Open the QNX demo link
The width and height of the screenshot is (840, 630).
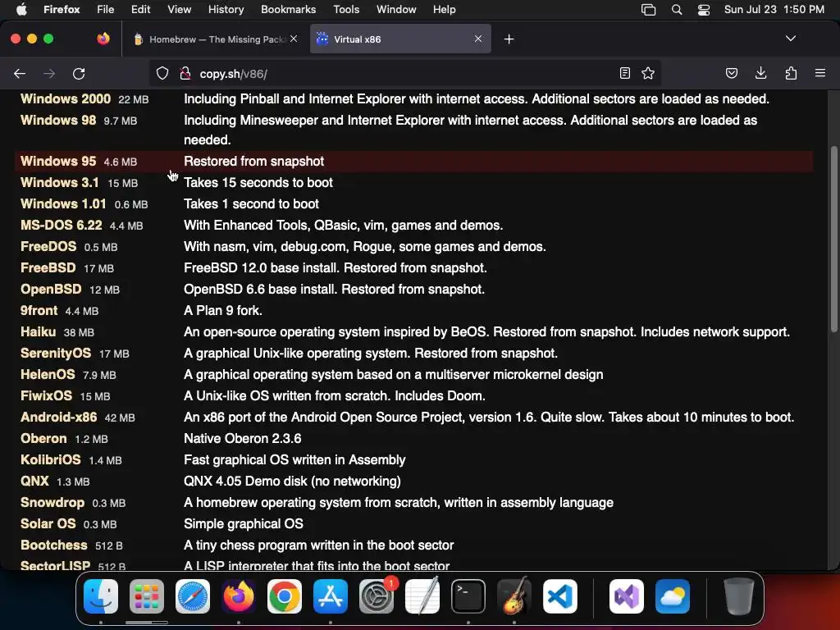pos(34,481)
